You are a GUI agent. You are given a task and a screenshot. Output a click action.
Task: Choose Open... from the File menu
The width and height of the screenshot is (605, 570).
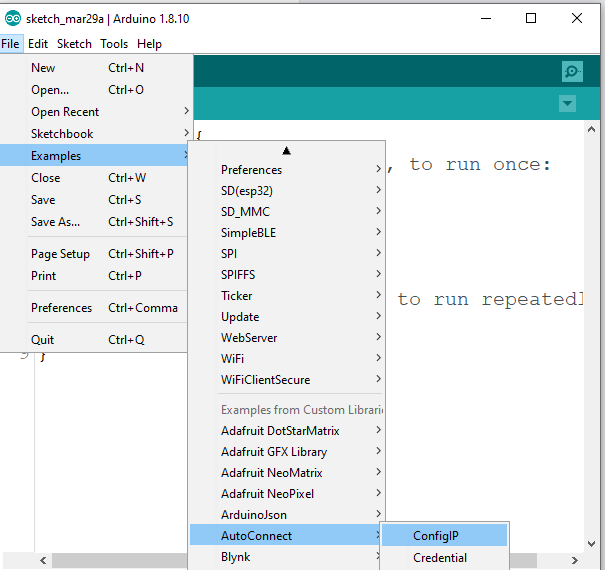pos(95,90)
